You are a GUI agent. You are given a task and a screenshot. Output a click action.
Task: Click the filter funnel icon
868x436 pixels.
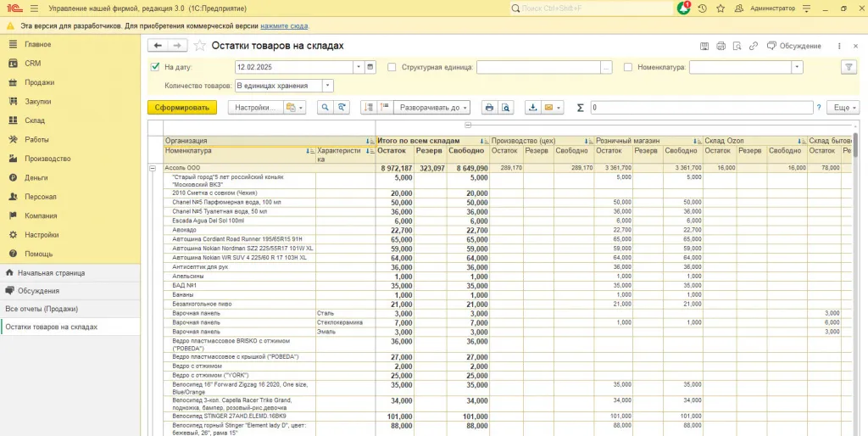coord(848,67)
